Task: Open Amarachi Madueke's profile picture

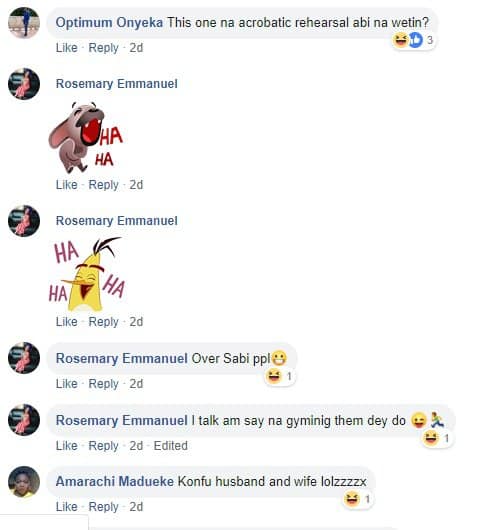Action: (24, 482)
